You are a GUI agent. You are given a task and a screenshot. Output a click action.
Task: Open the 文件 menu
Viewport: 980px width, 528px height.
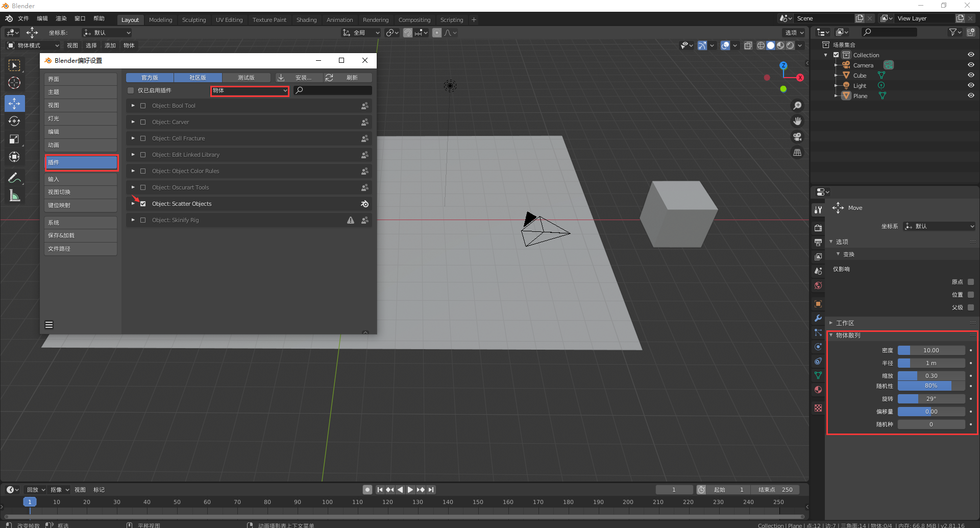point(23,18)
